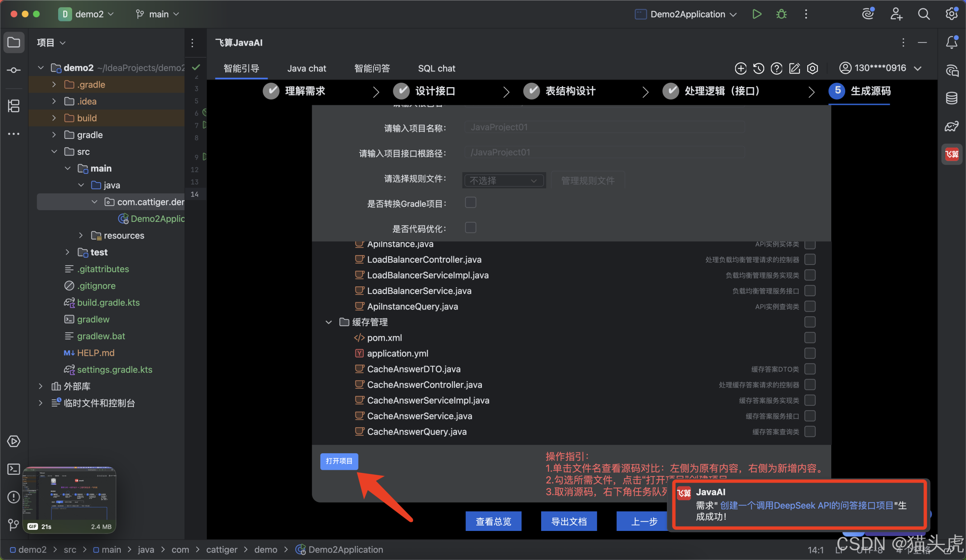Click the 导出文档 button
The image size is (966, 560).
(569, 521)
